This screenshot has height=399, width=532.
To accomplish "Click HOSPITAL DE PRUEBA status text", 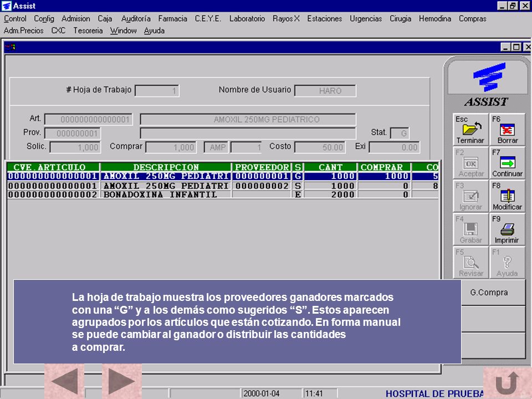I will coord(434,394).
